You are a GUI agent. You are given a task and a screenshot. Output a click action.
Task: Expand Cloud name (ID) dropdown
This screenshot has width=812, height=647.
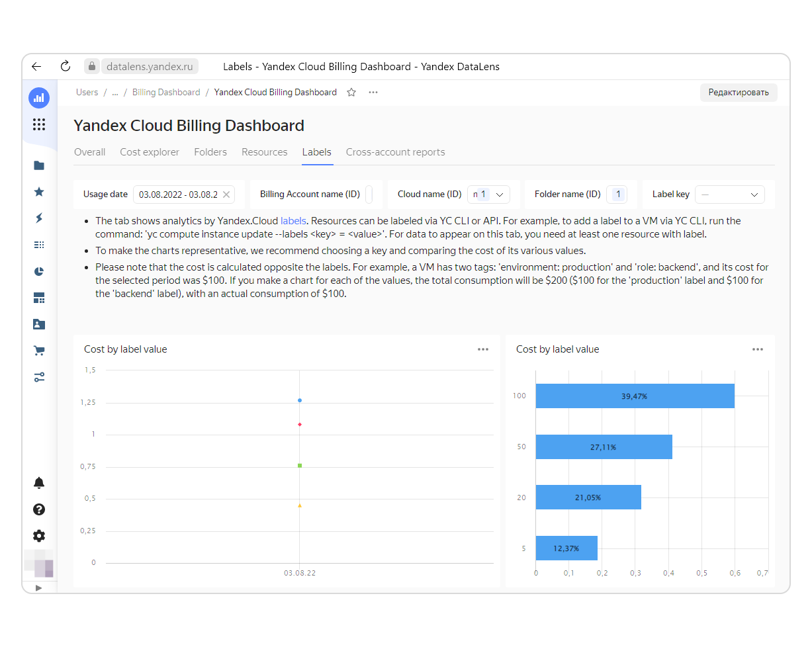tap(488, 194)
